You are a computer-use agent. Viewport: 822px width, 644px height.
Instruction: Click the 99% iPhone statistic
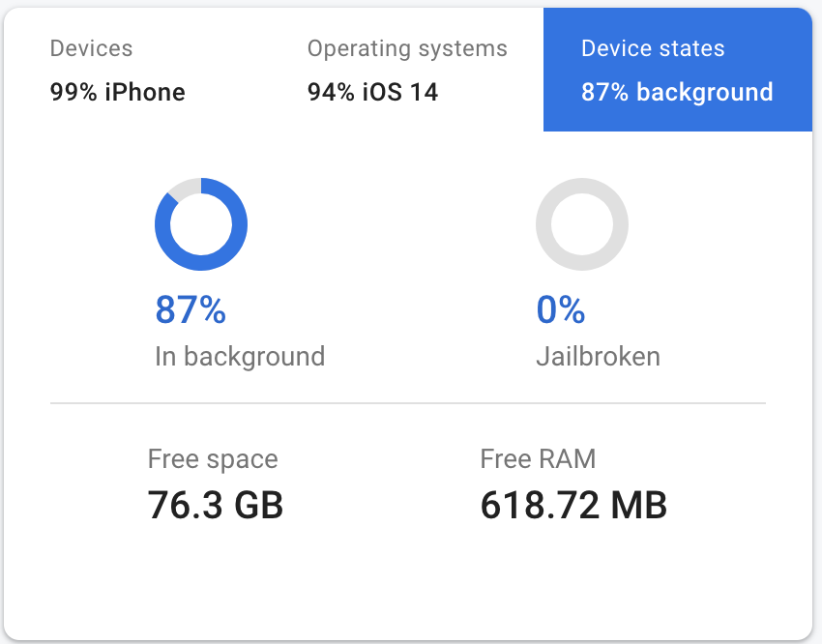coord(117,92)
